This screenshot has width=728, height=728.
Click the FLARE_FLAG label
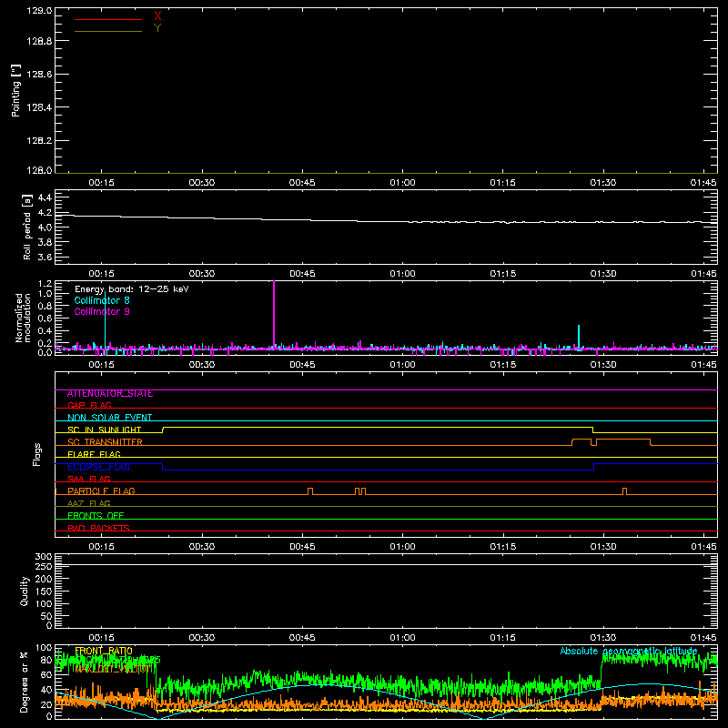point(95,454)
